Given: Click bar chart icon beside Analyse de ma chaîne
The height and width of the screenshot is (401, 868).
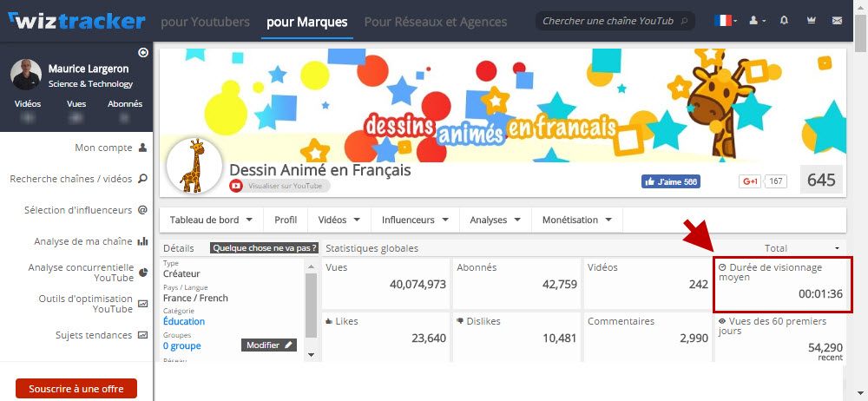Looking at the screenshot, I should (143, 241).
